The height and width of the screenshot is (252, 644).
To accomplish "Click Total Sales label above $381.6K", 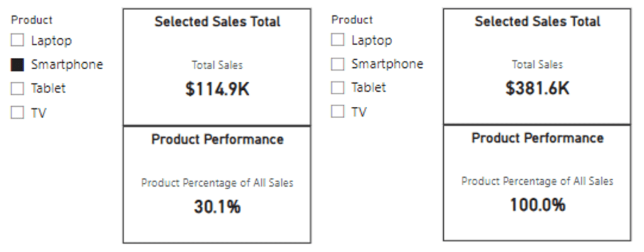I will point(537,65).
